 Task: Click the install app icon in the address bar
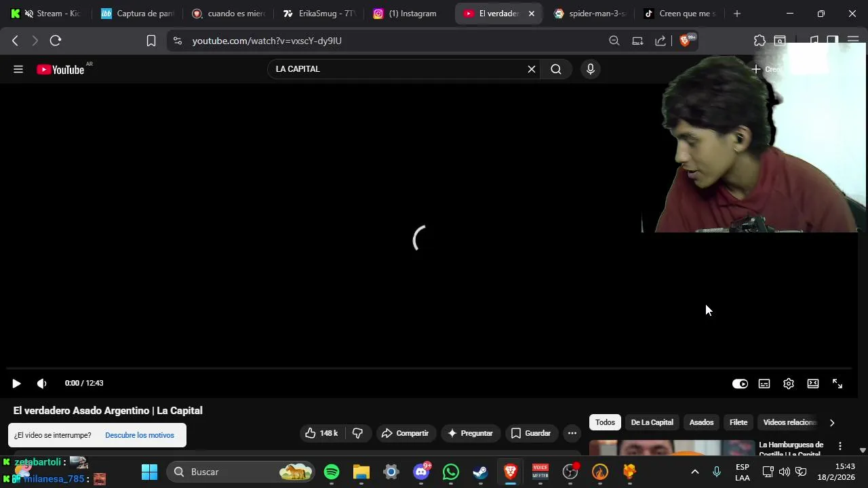pyautogui.click(x=637, y=41)
